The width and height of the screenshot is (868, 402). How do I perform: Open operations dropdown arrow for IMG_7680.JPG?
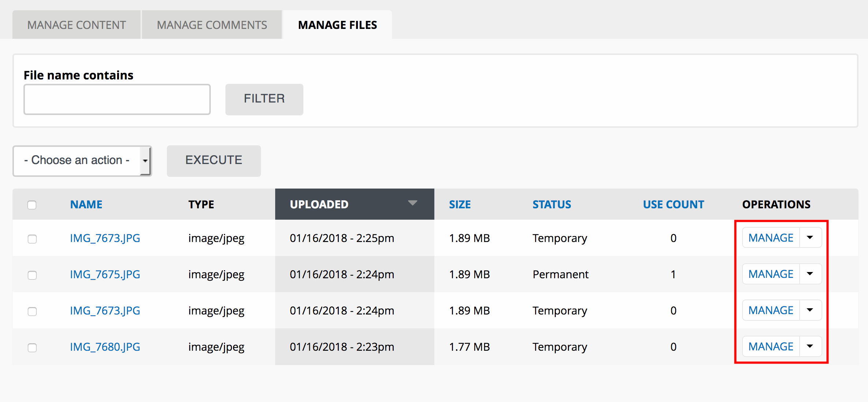pos(810,346)
